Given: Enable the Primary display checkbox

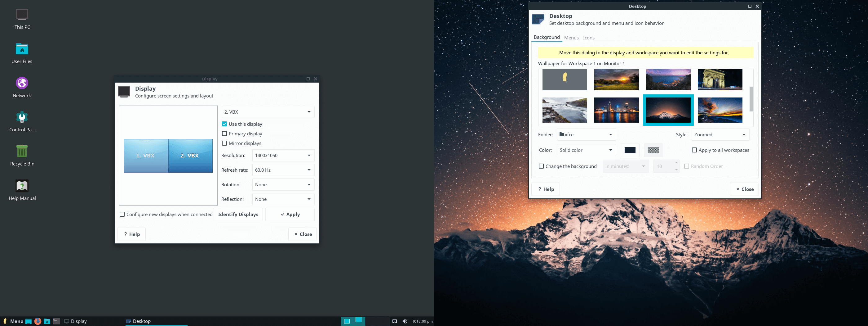Looking at the screenshot, I should (x=224, y=134).
